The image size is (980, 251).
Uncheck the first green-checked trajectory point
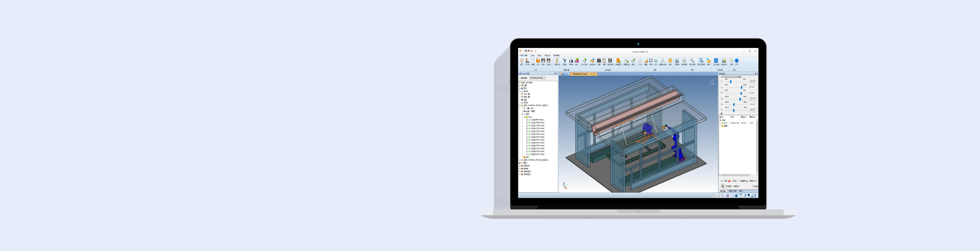pyautogui.click(x=530, y=120)
